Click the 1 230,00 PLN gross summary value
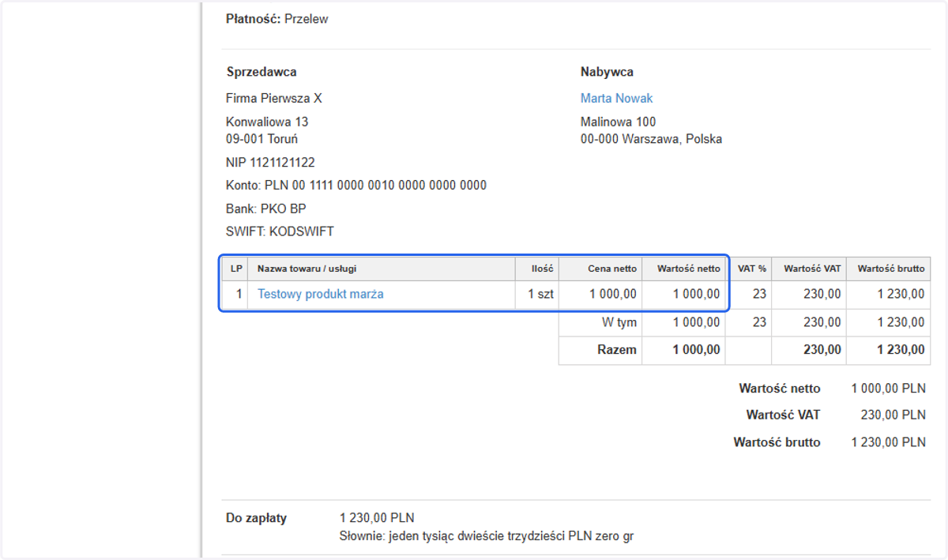 (x=889, y=442)
